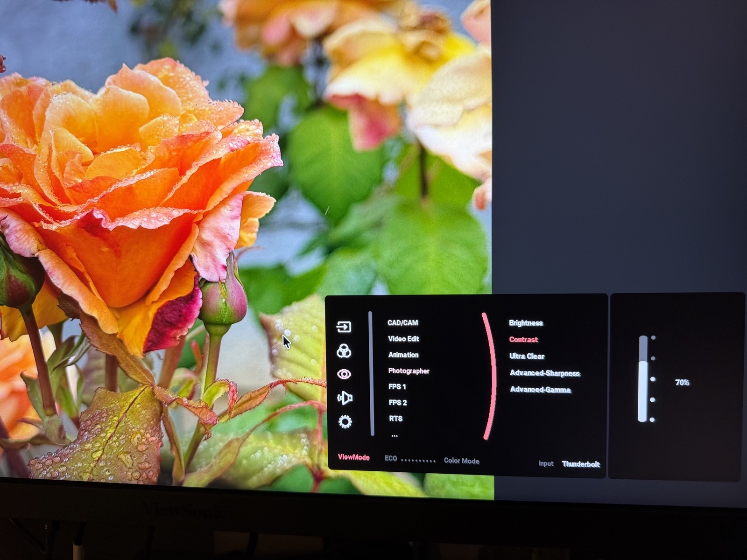Select Video Edit mode

click(403, 339)
